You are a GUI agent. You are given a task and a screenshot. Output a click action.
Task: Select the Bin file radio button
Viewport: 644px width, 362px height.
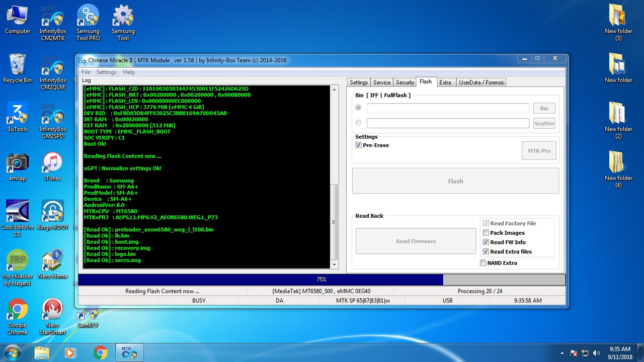[358, 108]
